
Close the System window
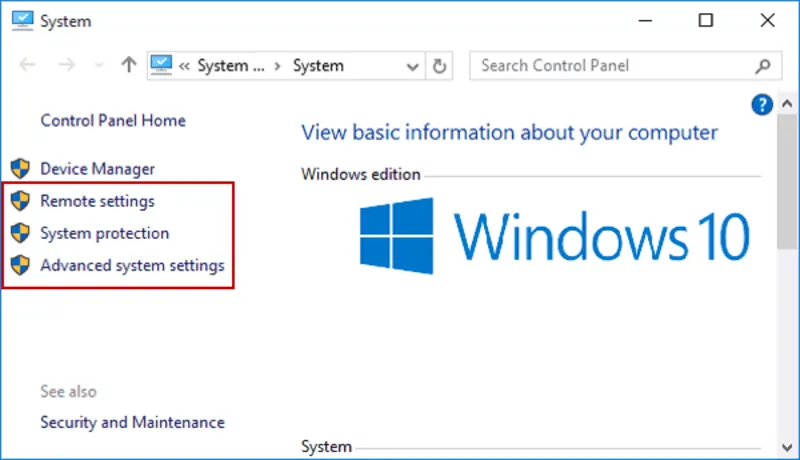(767, 20)
